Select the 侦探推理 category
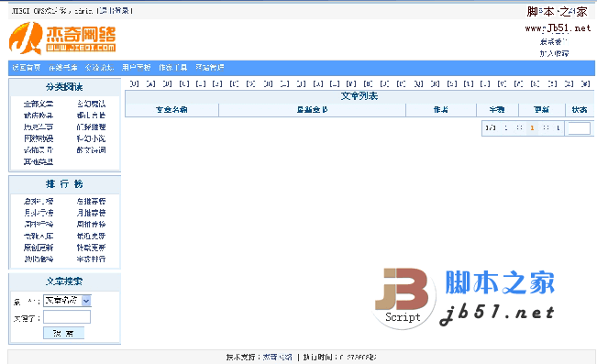 [x=91, y=127]
